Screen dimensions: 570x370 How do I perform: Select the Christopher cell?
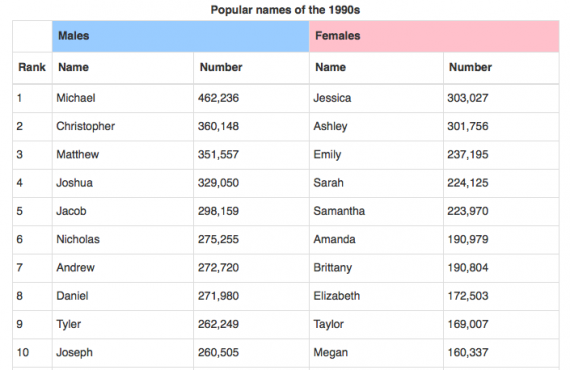(x=123, y=126)
